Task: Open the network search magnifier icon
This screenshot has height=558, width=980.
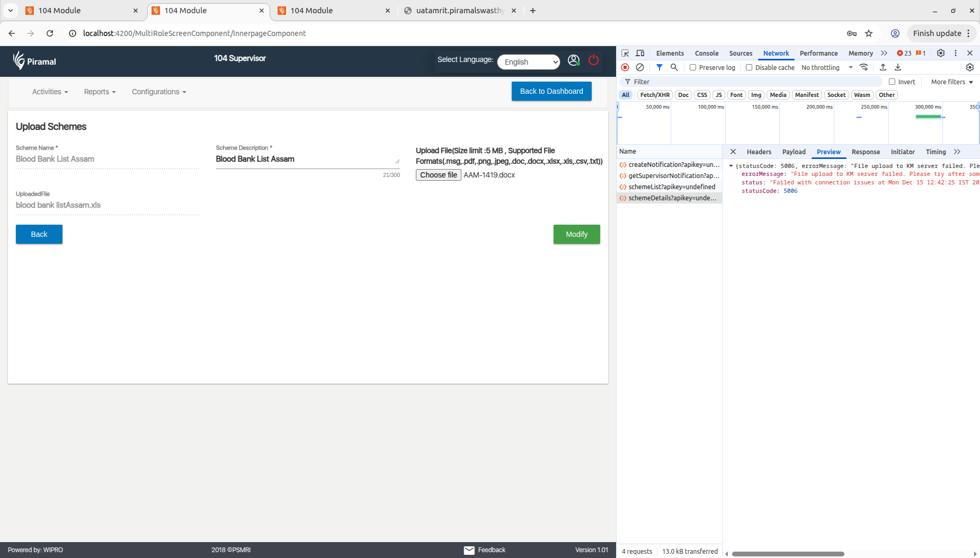Action: click(x=674, y=67)
